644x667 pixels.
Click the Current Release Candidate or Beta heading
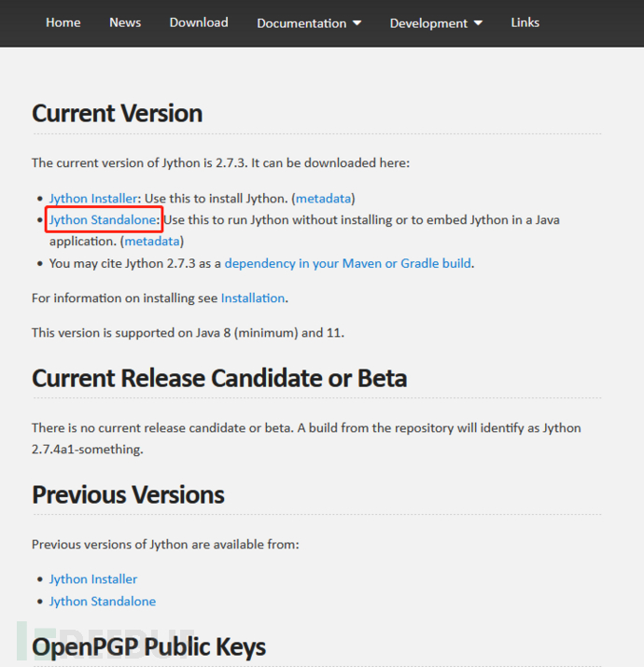pyautogui.click(x=219, y=378)
